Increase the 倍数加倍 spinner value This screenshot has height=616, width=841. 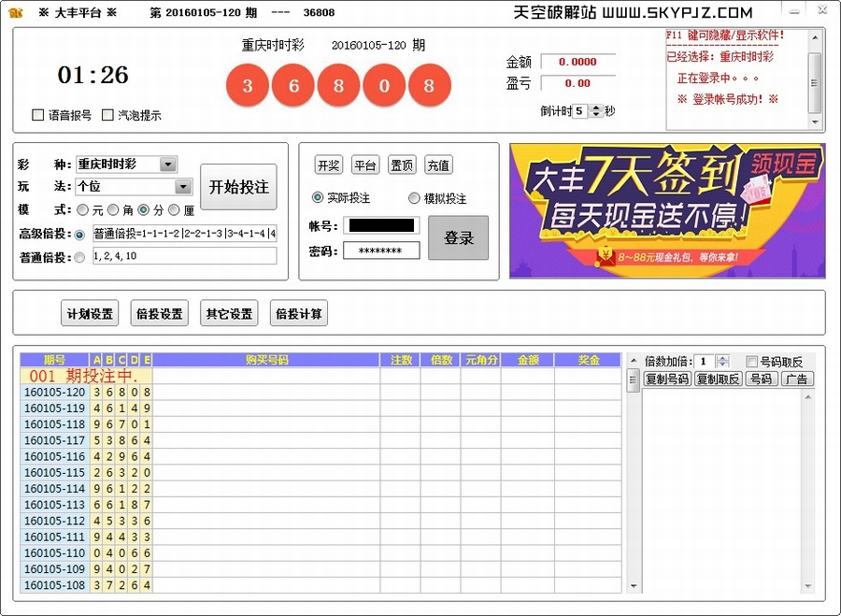click(x=724, y=358)
